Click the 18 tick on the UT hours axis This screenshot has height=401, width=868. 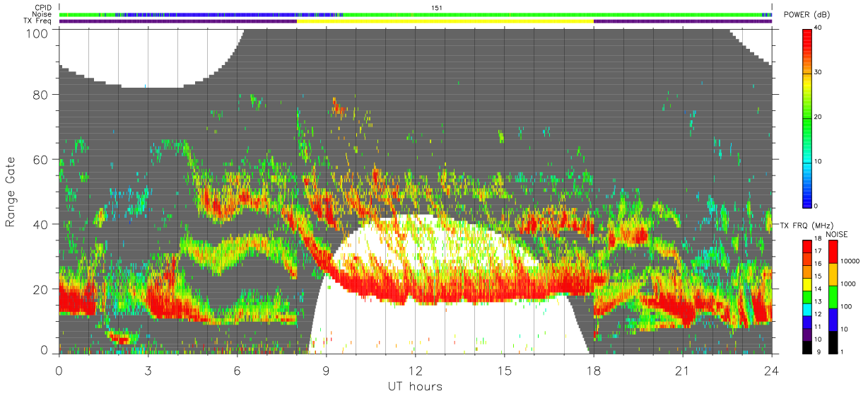pyautogui.click(x=594, y=371)
